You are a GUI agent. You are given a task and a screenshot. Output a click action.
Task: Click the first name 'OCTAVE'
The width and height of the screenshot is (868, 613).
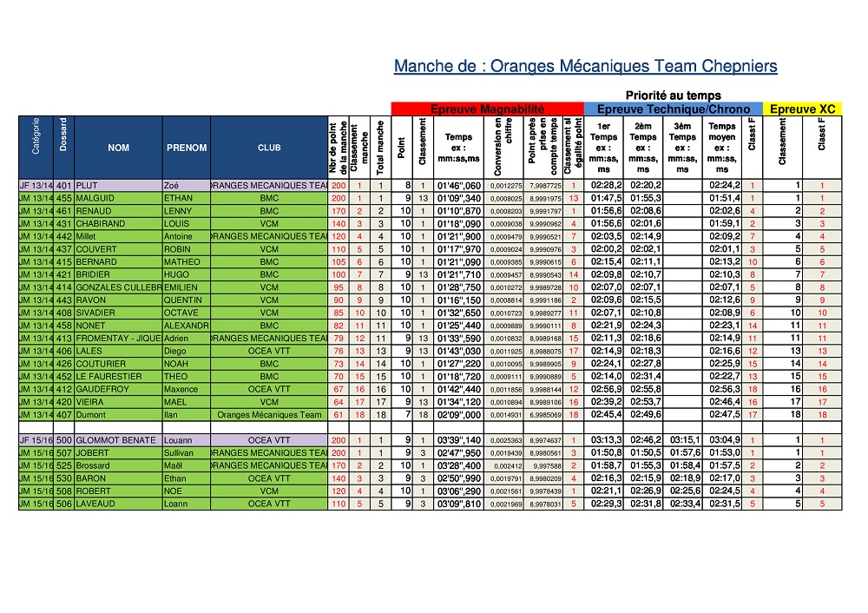point(187,313)
